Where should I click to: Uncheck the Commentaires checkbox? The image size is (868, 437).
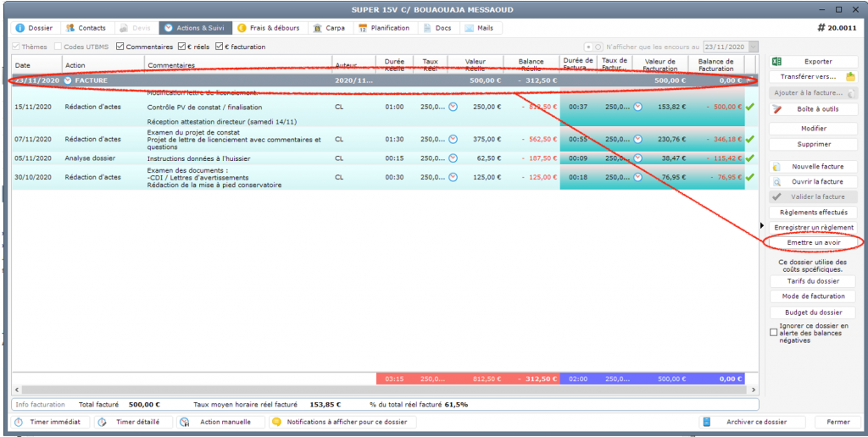tap(120, 47)
